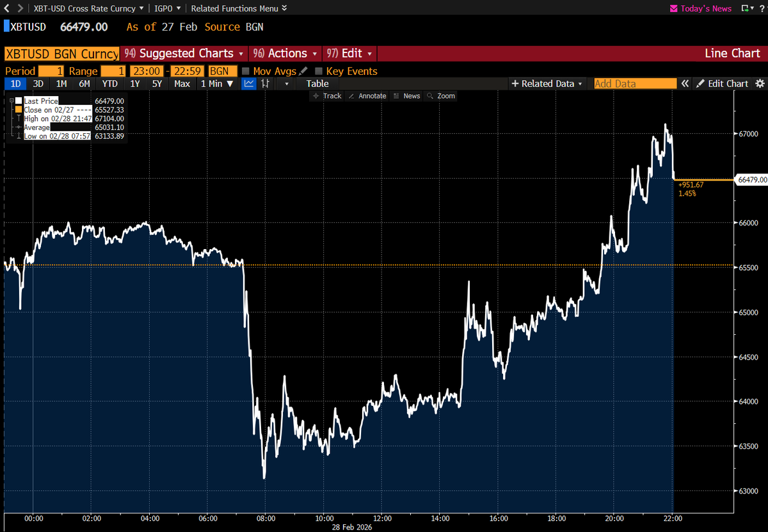
Task: Open chart type dropdown arrow
Action: tap(286, 84)
